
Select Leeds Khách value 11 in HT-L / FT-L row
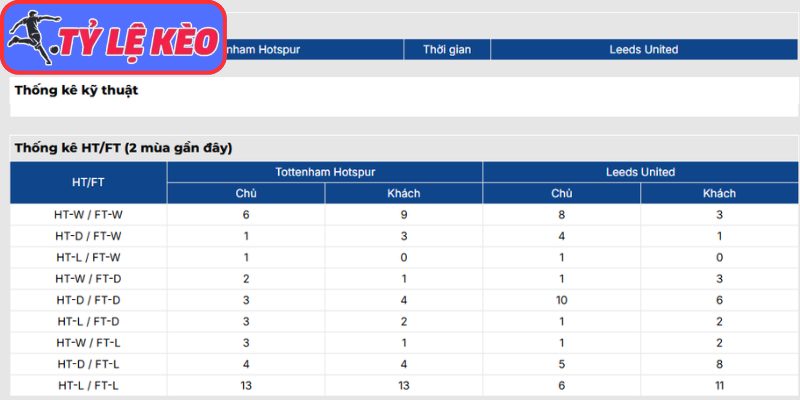[x=719, y=386]
